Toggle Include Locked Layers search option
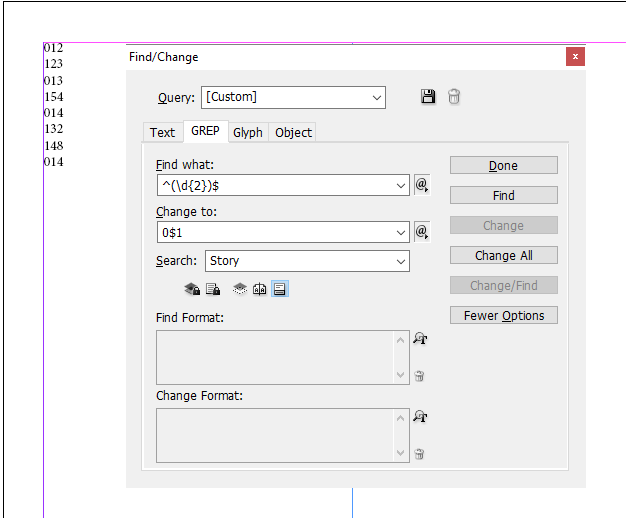The width and height of the screenshot is (626, 518). 192,289
